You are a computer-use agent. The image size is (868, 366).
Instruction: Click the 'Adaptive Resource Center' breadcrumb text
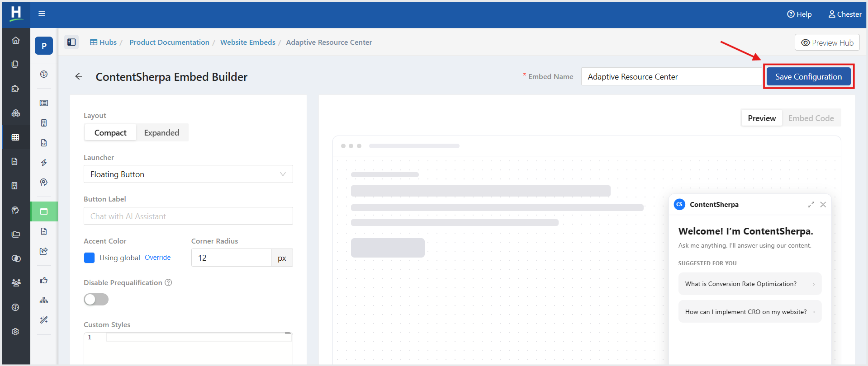[x=329, y=42]
